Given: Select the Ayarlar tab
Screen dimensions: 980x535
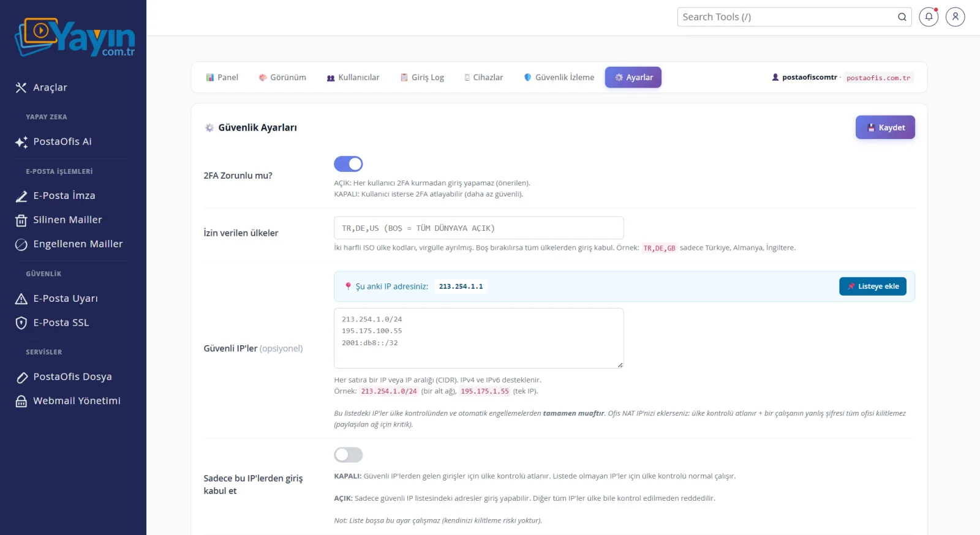Looking at the screenshot, I should pyautogui.click(x=633, y=78).
